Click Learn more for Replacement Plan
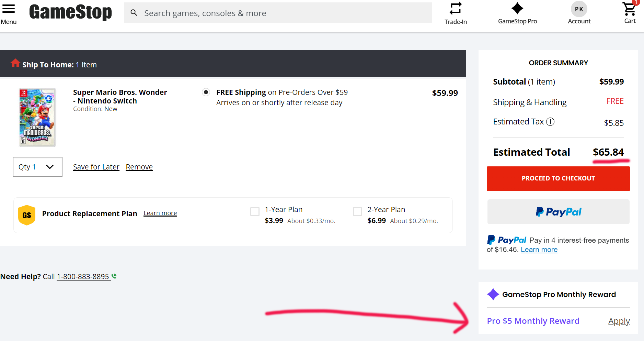Screen dimensions: 644x341 pos(160,213)
